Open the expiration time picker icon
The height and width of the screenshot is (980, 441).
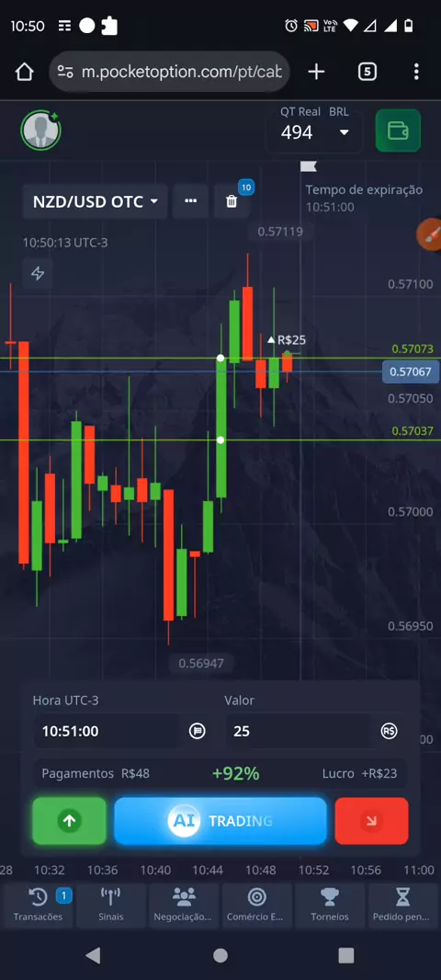point(198,731)
